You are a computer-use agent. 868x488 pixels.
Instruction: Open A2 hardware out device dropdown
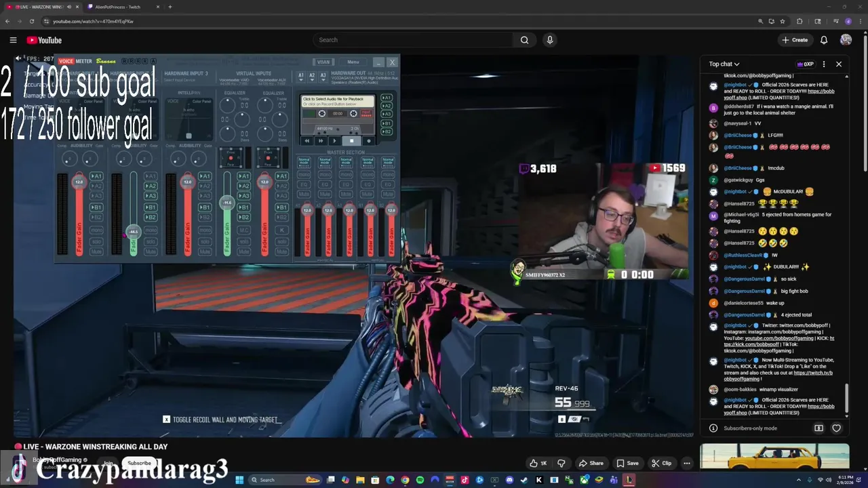pos(312,76)
